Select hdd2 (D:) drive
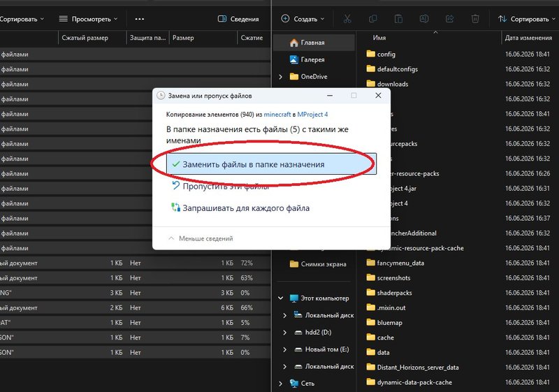The image size is (559, 392). [x=313, y=333]
